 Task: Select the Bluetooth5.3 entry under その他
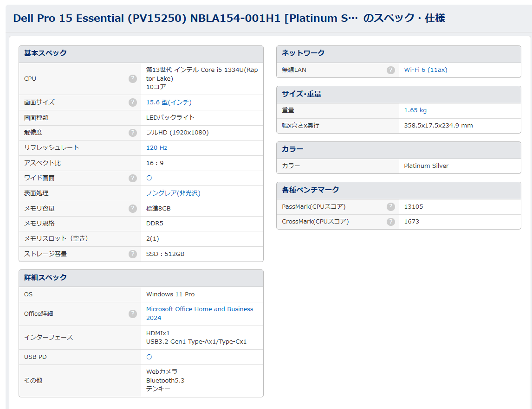tap(165, 381)
